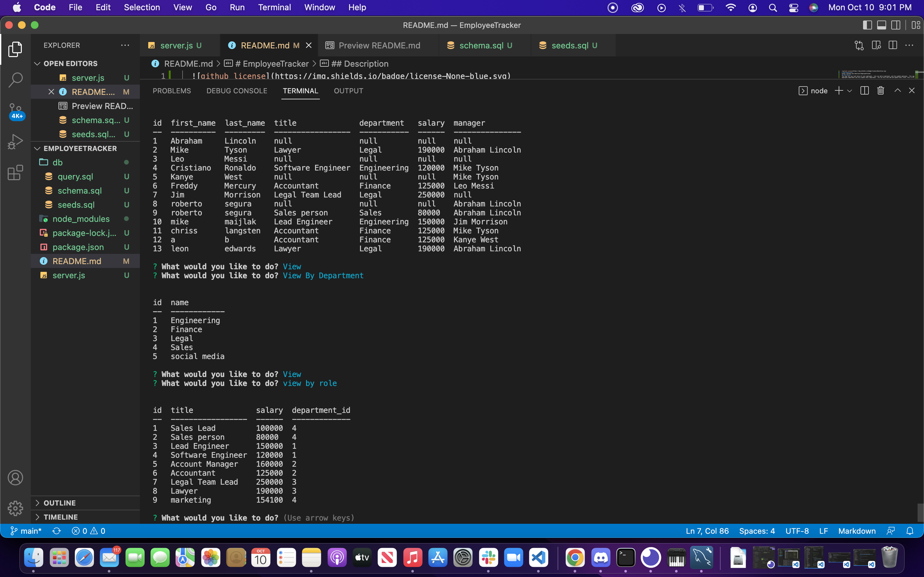Create a new terminal with plus icon
This screenshot has width=924, height=577.
click(838, 90)
